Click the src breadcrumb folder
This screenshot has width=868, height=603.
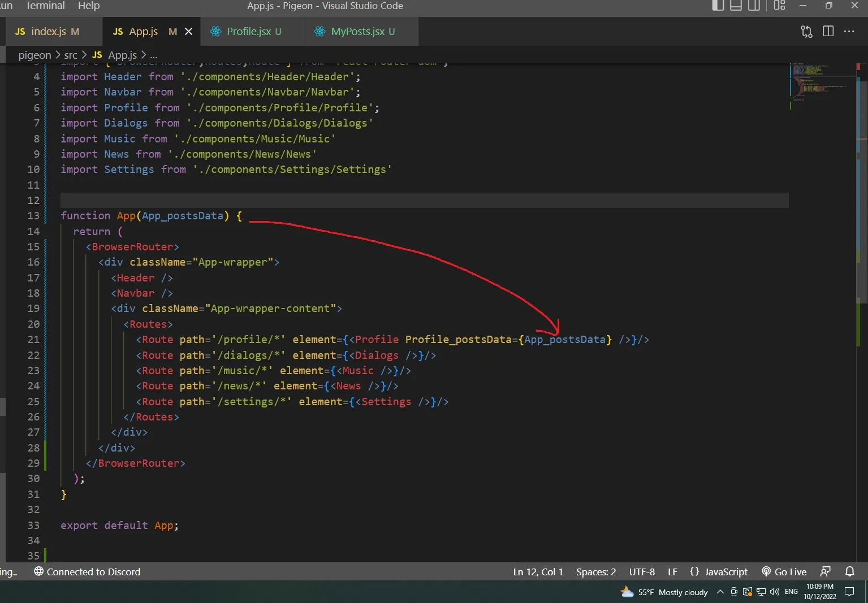[x=71, y=55]
